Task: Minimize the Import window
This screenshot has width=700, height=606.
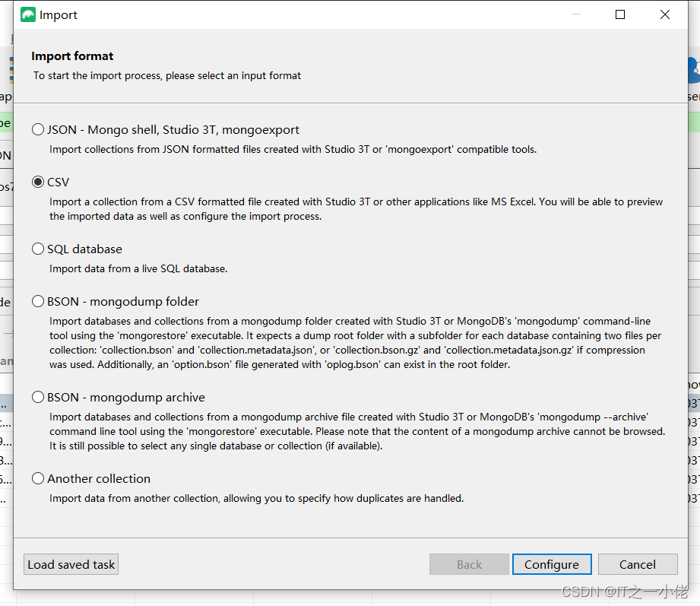Action: click(x=576, y=14)
